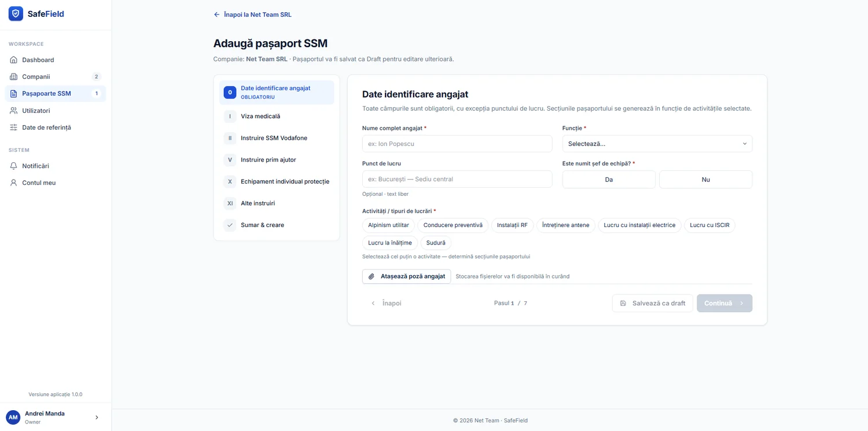Click the save disk icon on draft button

(623, 303)
